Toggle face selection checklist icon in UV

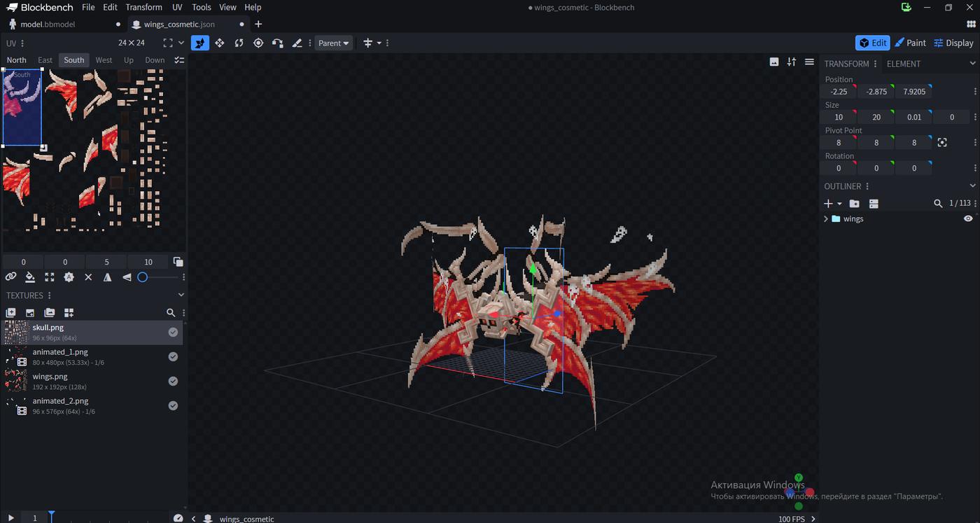(179, 60)
